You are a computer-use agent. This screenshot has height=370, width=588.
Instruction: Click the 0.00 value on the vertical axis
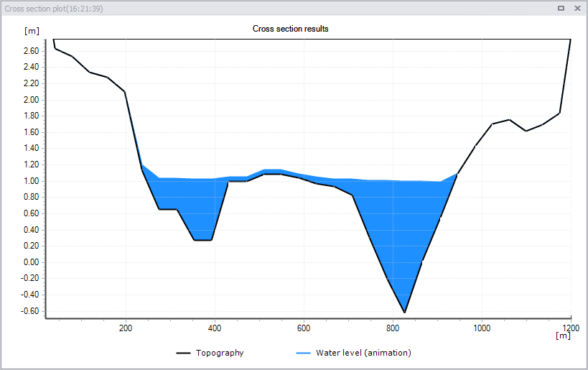31,262
